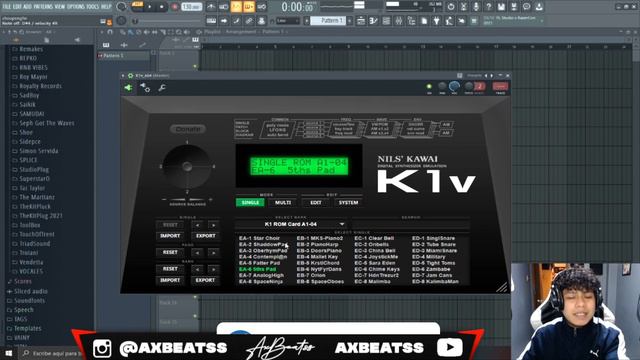This screenshot has width=640, height=360.
Task: Click the wrench icon in K1v wrapper
Action: tap(162, 88)
